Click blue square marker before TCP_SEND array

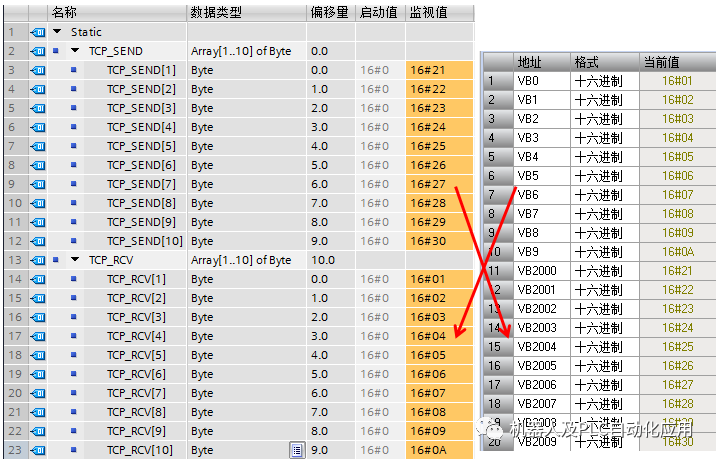pos(56,51)
